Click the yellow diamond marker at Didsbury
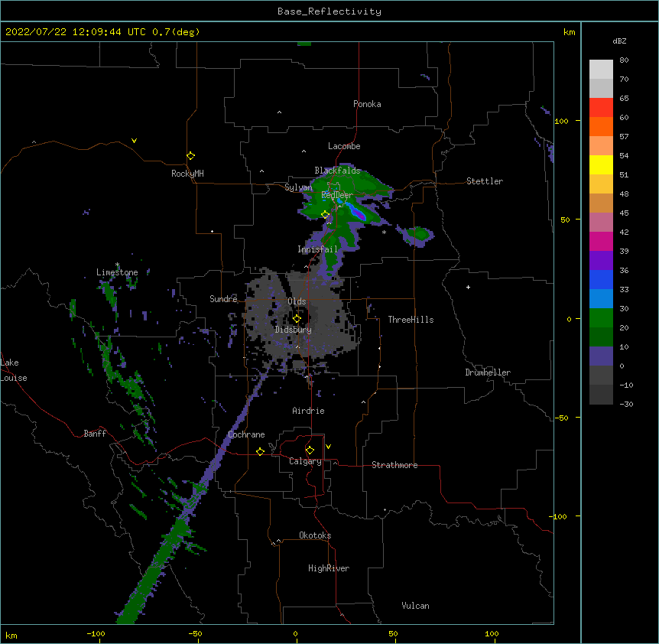Viewport: 659px width, 644px height. click(297, 318)
